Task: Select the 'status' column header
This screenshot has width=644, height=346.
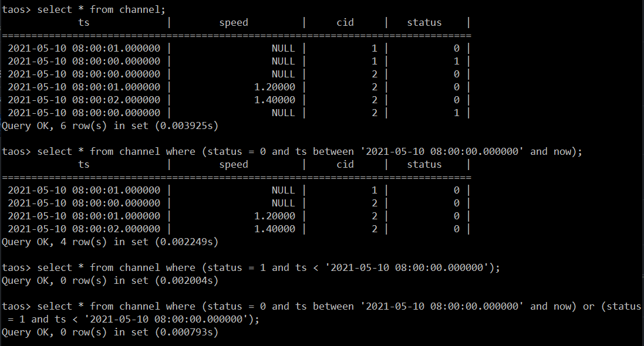Action: [424, 22]
